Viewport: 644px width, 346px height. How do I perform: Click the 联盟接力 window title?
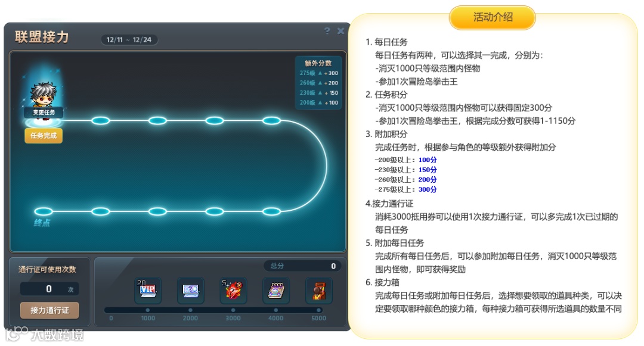tap(42, 37)
